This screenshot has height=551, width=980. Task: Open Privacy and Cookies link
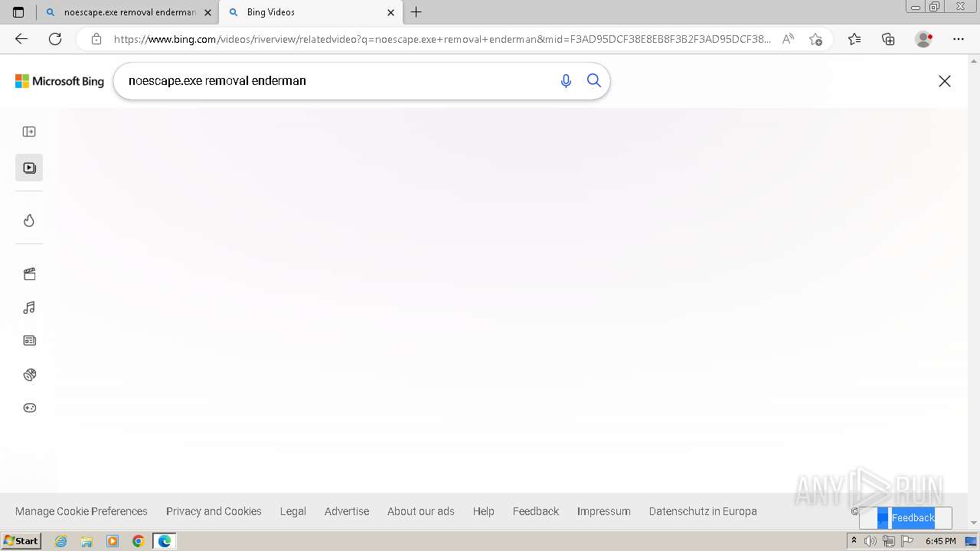coord(214,511)
